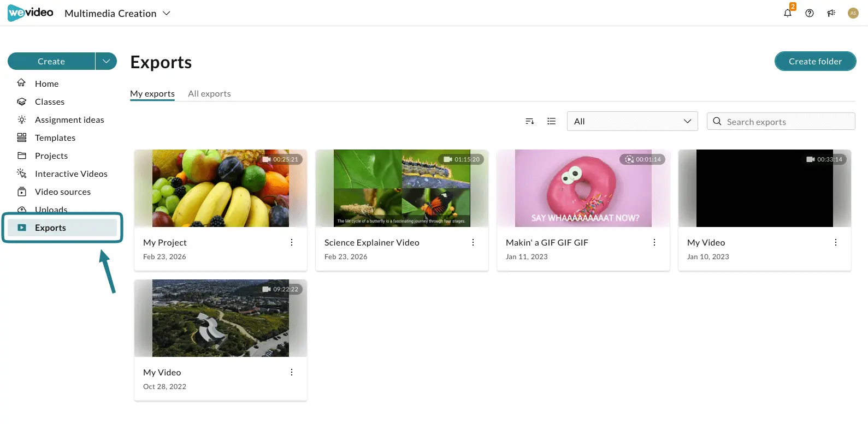This screenshot has width=868, height=424.
Task: Open options menu for My Project
Action: pyautogui.click(x=292, y=242)
